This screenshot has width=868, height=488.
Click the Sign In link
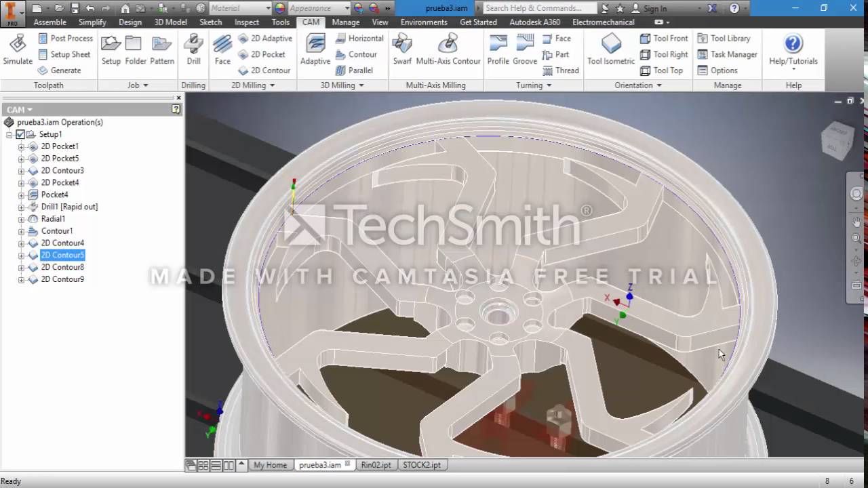tap(655, 8)
